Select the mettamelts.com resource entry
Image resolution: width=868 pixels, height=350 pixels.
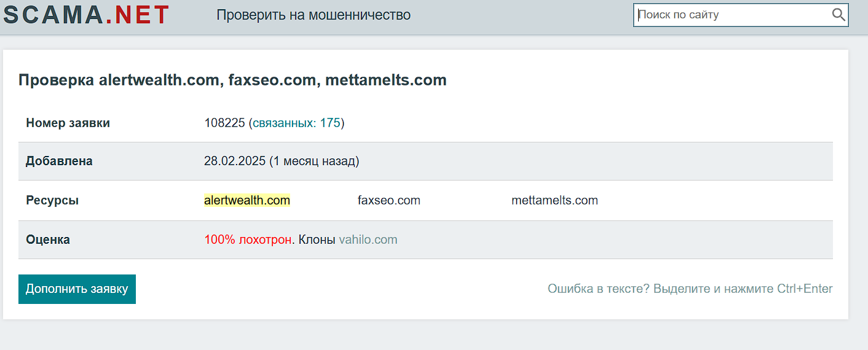click(x=554, y=200)
